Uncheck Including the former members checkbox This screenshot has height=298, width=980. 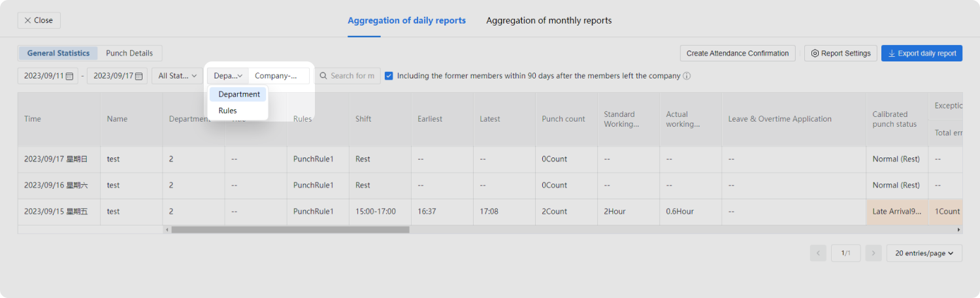(389, 76)
